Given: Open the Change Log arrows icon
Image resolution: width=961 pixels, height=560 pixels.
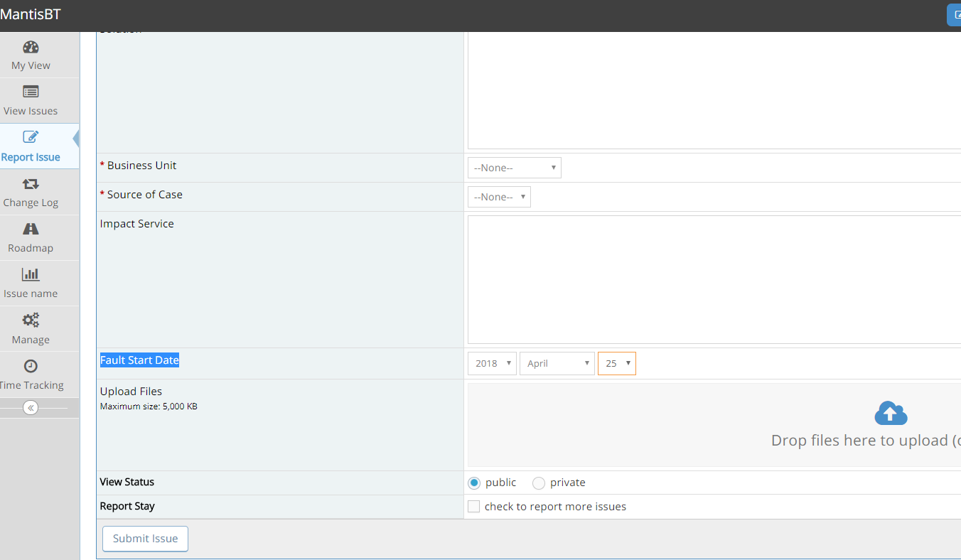Looking at the screenshot, I should click(31, 184).
